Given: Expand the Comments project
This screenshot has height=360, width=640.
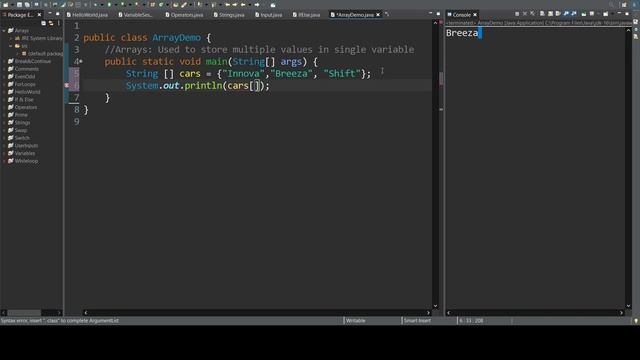Looking at the screenshot, I should [4, 69].
